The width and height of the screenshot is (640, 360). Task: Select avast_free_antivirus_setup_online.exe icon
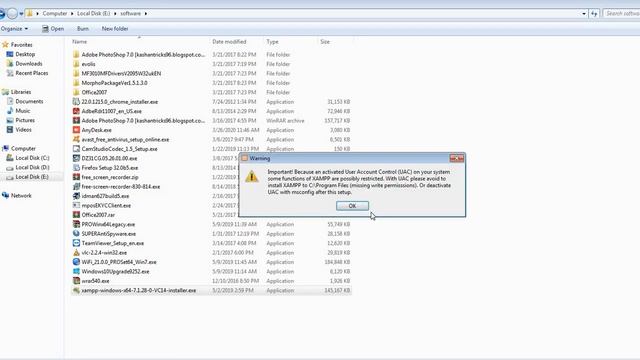click(76, 139)
